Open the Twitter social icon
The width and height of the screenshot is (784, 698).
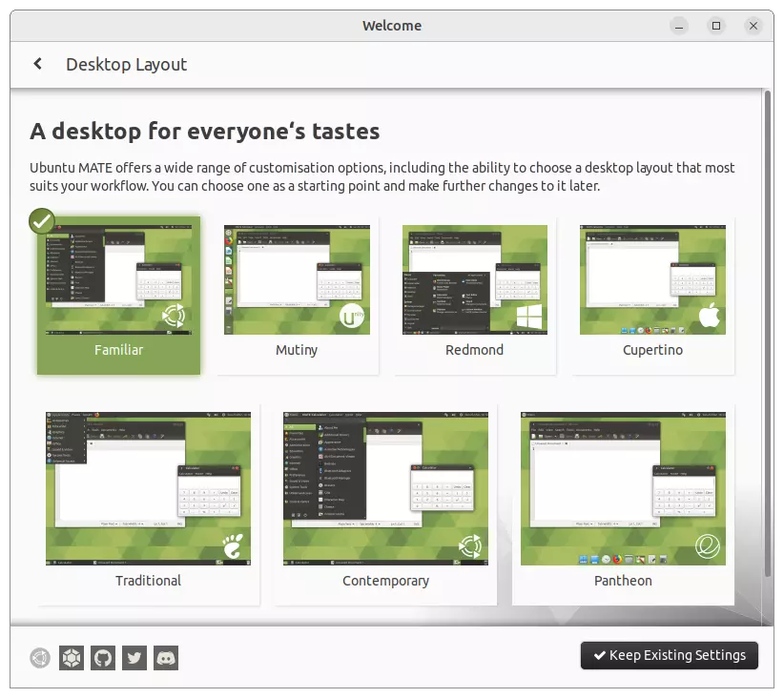134,658
